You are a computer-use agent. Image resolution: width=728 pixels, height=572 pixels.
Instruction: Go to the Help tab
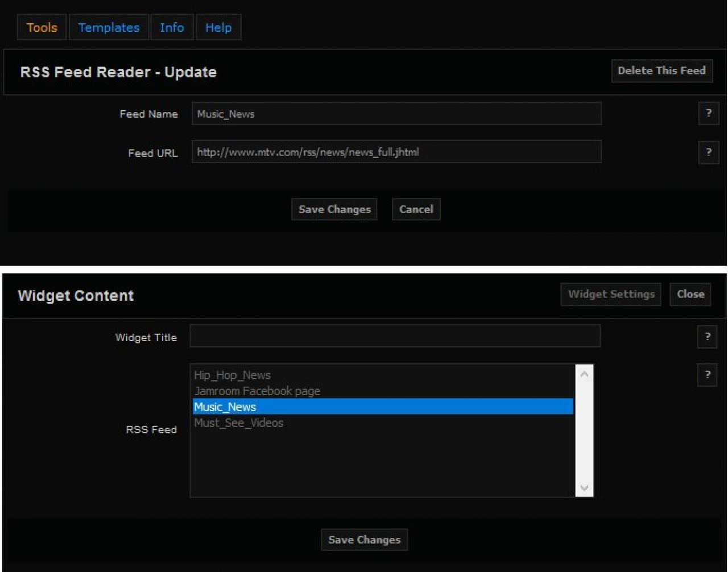pos(218,27)
